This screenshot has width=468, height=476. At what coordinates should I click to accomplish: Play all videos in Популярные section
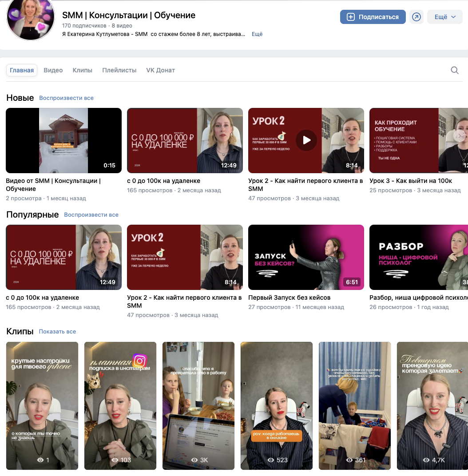(91, 214)
